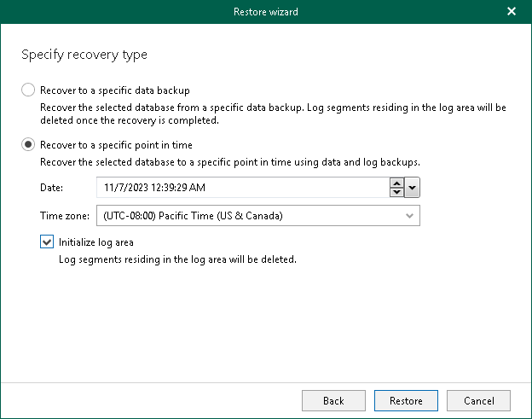532x419 pixels.
Task: Click the Back button
Action: pos(333,400)
